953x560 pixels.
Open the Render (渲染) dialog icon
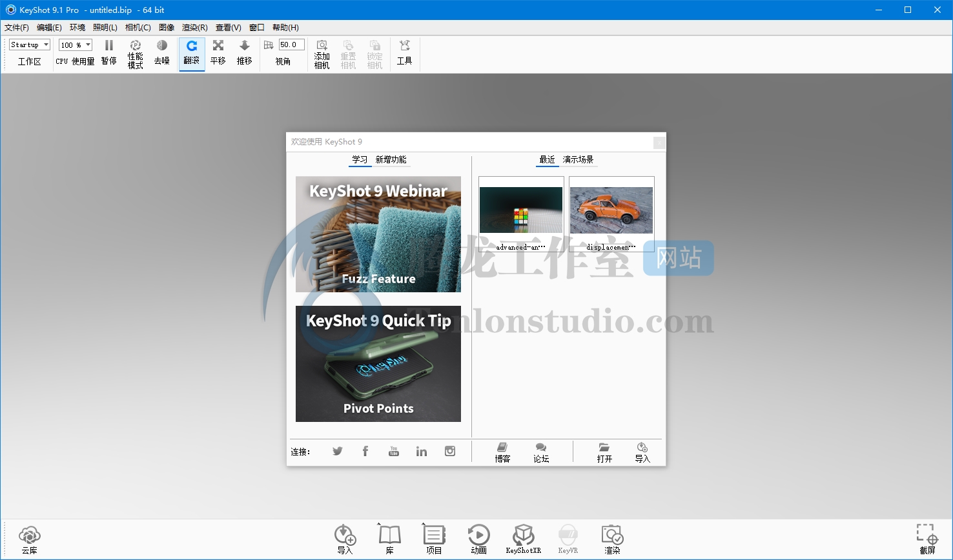coord(612,539)
